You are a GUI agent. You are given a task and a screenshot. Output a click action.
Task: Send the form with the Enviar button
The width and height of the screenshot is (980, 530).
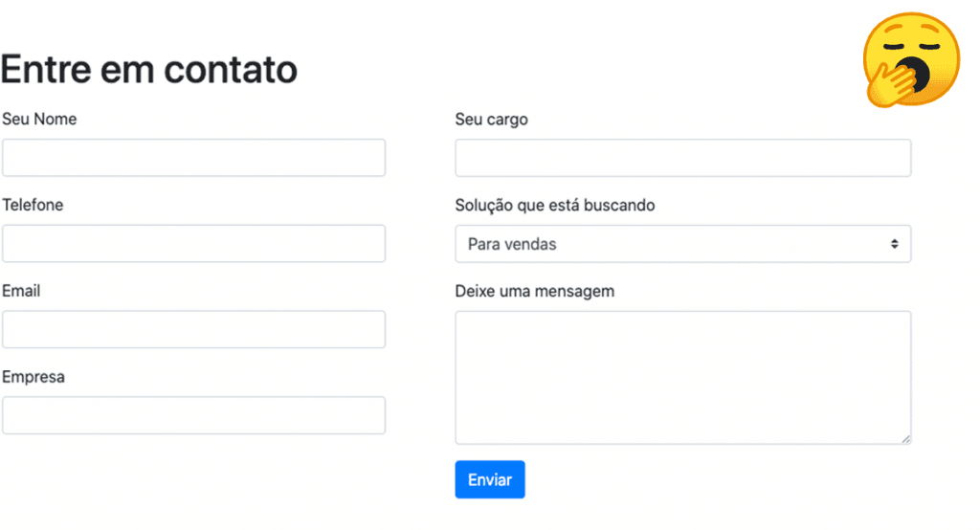tap(490, 479)
